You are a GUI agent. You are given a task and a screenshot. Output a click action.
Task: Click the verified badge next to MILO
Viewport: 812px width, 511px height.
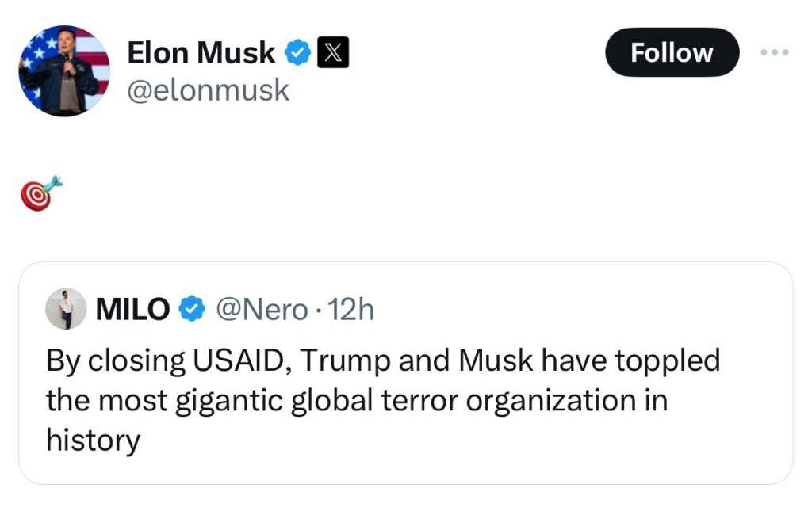pyautogui.click(x=191, y=309)
